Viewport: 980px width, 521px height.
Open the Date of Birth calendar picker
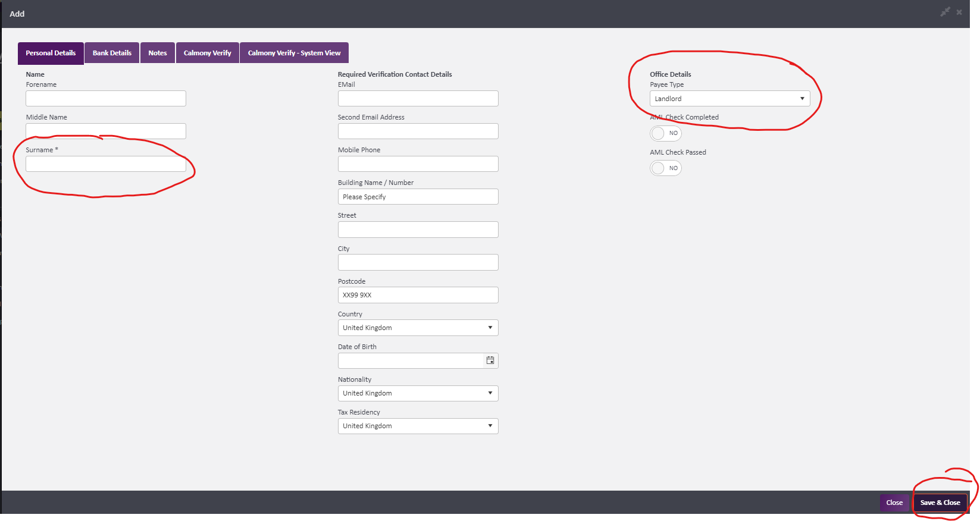pyautogui.click(x=490, y=360)
